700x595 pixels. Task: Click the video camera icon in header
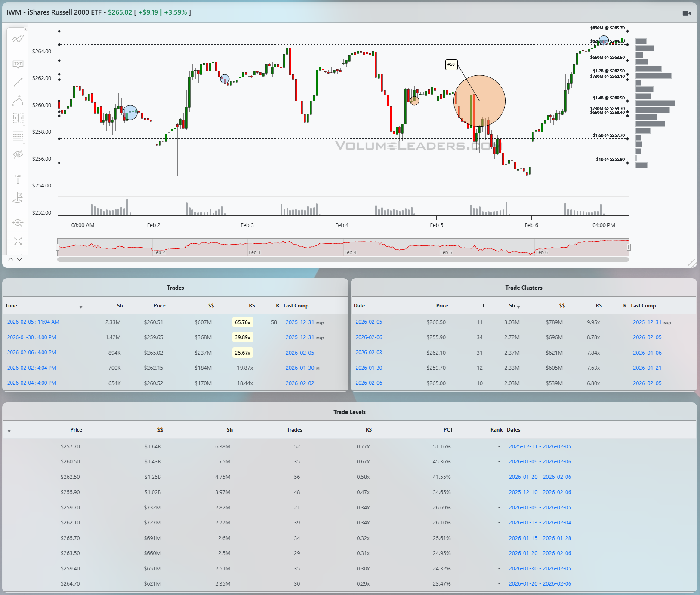[x=686, y=13]
